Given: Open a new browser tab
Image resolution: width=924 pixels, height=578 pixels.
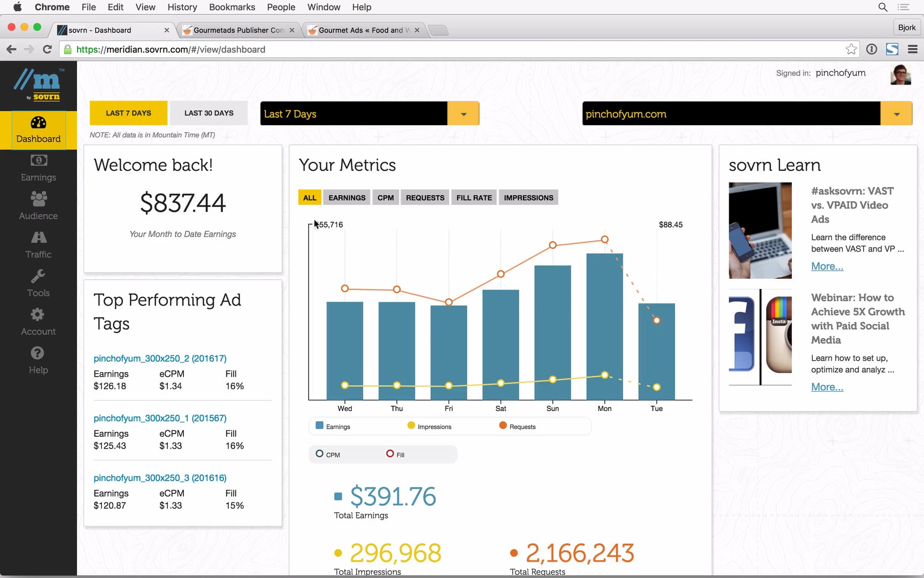Looking at the screenshot, I should tap(438, 31).
